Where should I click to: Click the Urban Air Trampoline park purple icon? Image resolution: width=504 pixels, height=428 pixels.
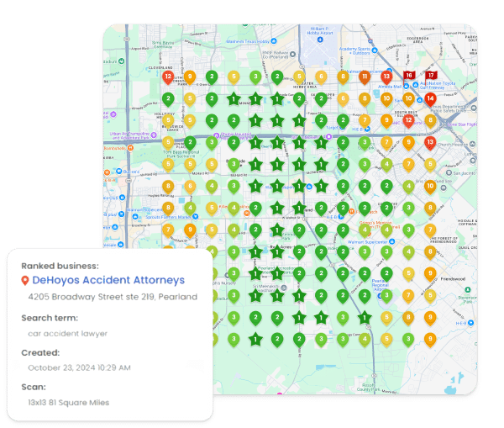click(x=154, y=135)
